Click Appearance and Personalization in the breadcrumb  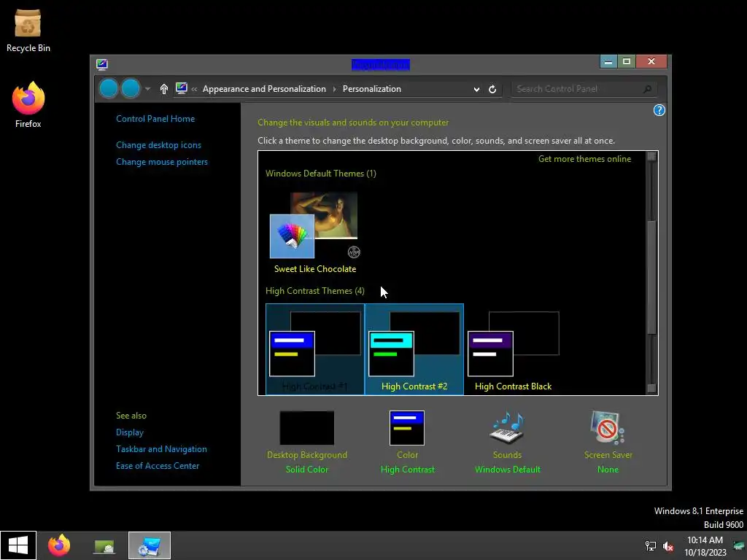point(264,89)
